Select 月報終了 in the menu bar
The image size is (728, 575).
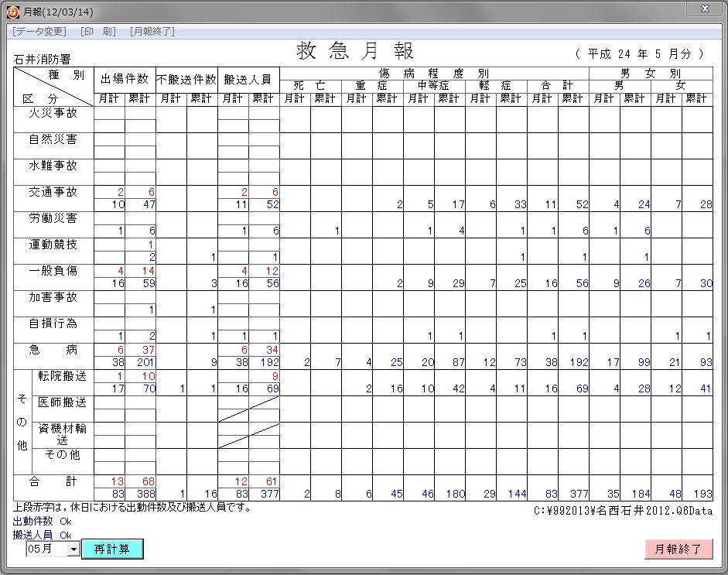point(152,32)
